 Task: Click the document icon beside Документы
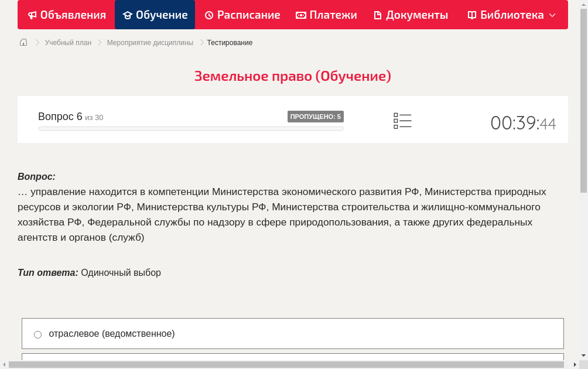pyautogui.click(x=378, y=15)
